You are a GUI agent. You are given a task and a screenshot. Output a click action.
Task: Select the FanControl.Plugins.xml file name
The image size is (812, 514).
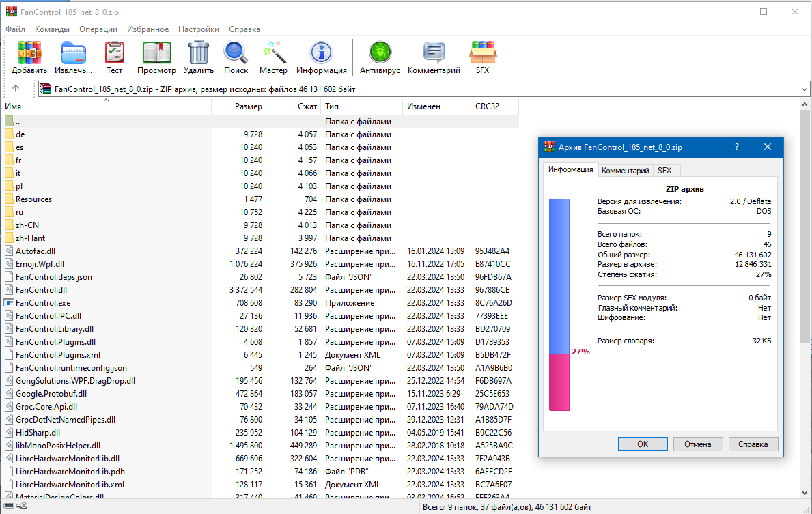pos(58,354)
